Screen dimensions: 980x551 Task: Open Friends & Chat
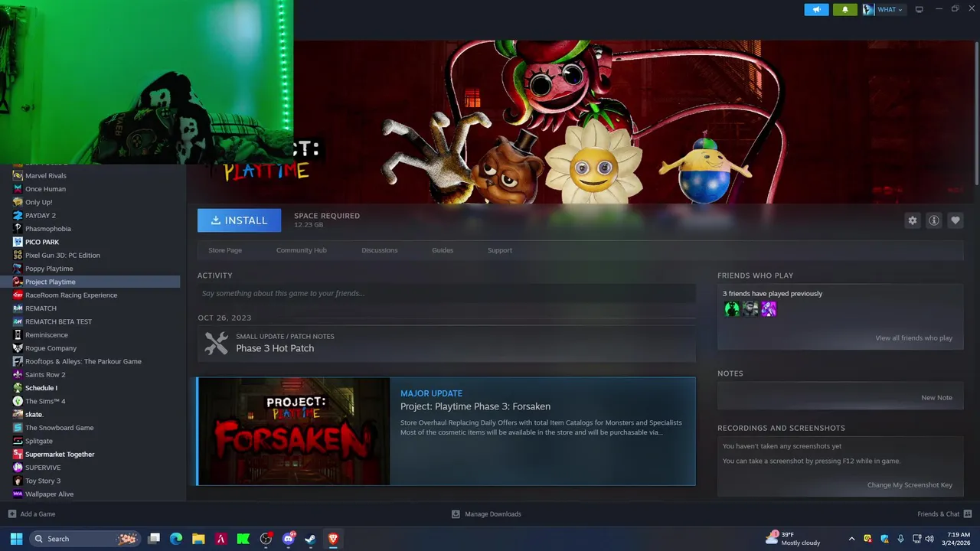coord(944,514)
